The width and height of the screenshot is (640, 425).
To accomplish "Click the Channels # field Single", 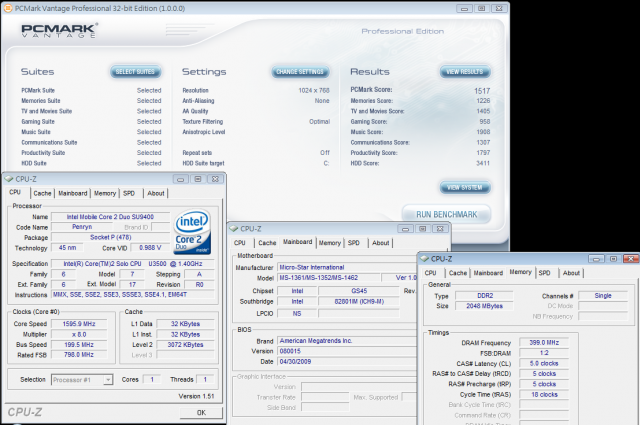I will tap(603, 296).
